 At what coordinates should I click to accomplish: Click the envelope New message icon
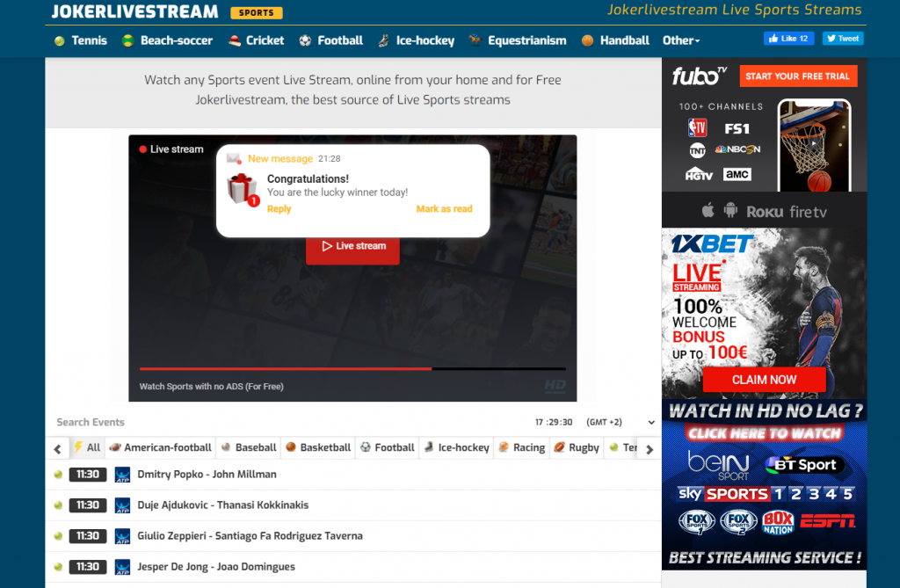(x=234, y=158)
